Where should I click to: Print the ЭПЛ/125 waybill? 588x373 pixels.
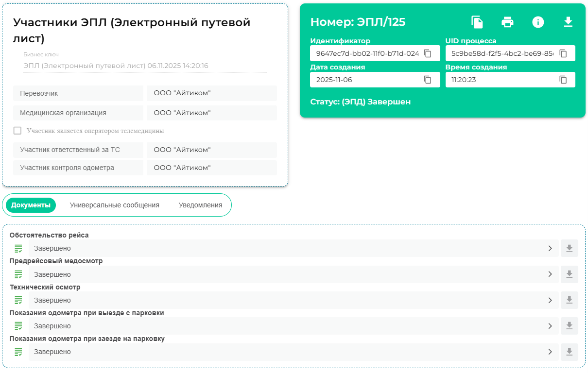click(507, 22)
